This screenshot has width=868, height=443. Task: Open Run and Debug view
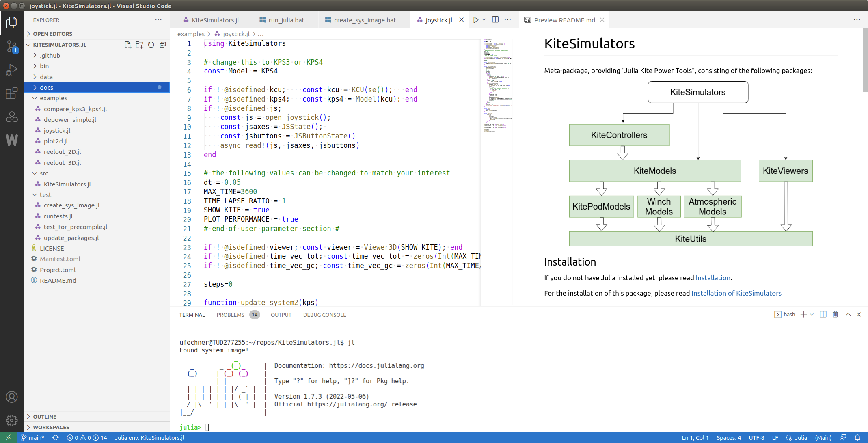(11, 70)
